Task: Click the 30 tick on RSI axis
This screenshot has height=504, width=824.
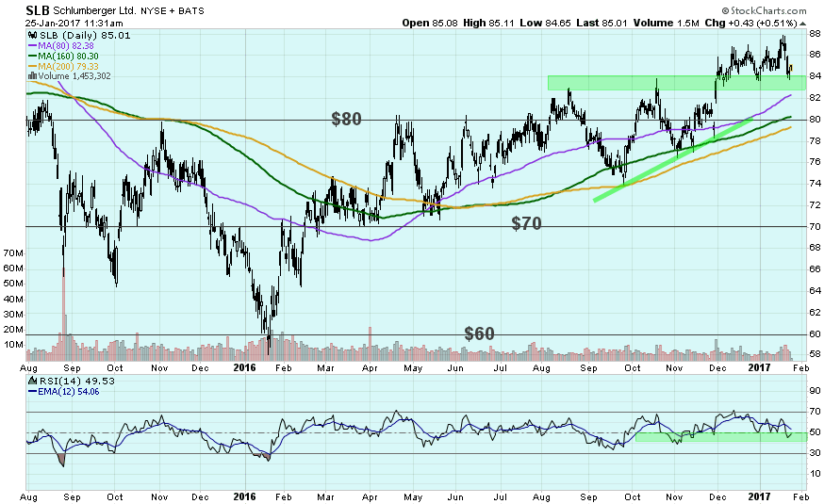Action: [815, 452]
